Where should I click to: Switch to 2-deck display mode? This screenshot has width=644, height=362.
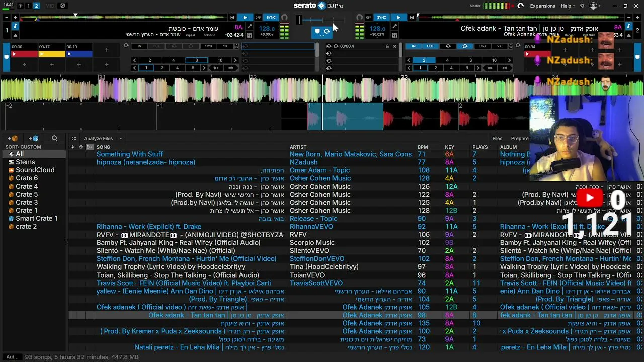pyautogui.click(x=36, y=6)
